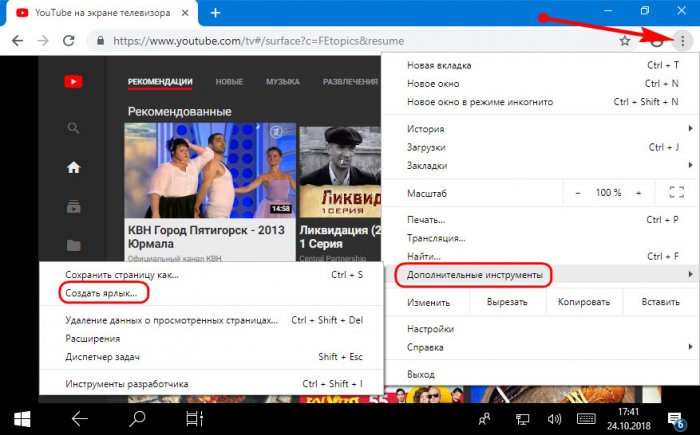Choose Удаление данных о просмотренных страницах
The height and width of the screenshot is (435, 700).
tap(212, 320)
